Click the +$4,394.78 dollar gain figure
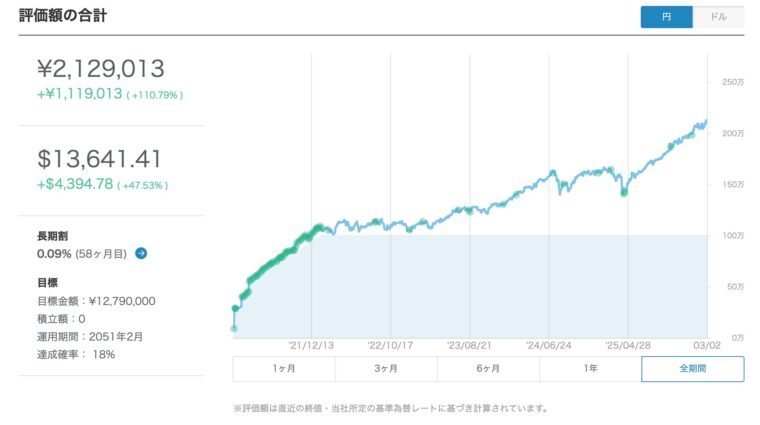Screen dimensions: 760x425 75,185
